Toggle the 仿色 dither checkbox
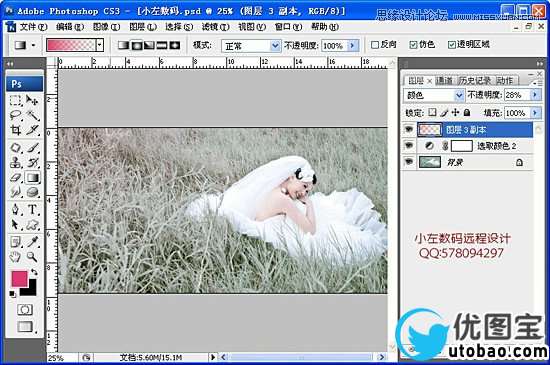The image size is (550, 365). coord(413,45)
